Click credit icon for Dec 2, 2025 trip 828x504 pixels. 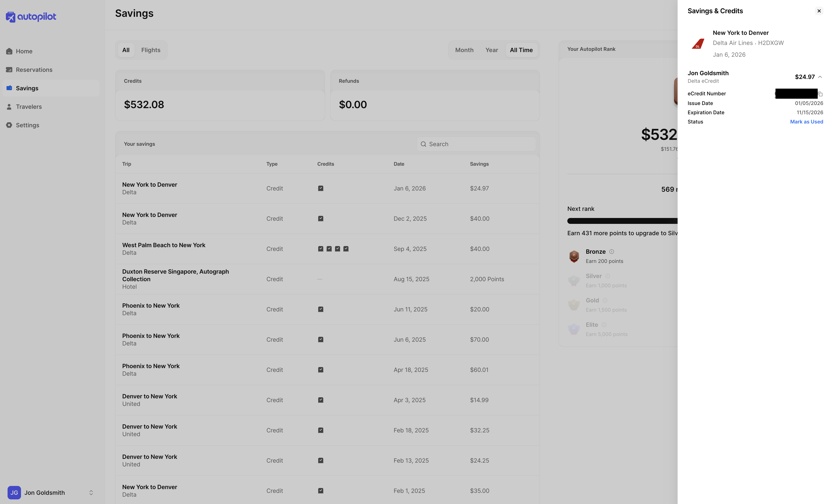321,219
